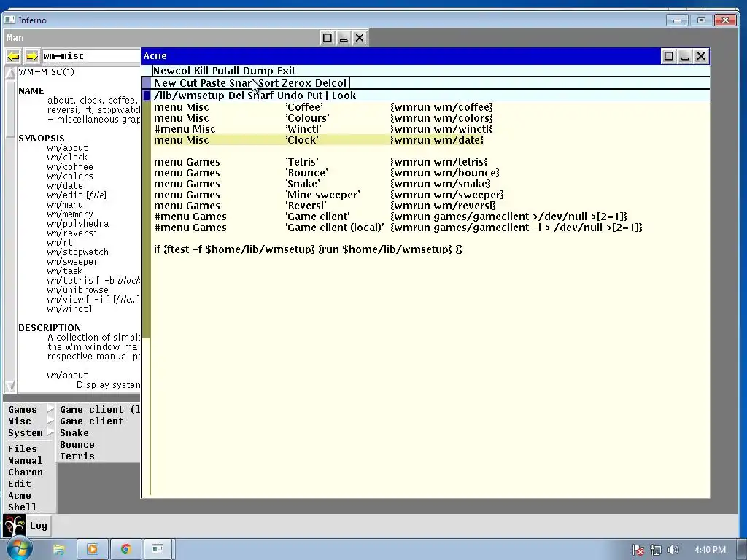Minimize the Acme window with its underscore icon

(x=684, y=56)
